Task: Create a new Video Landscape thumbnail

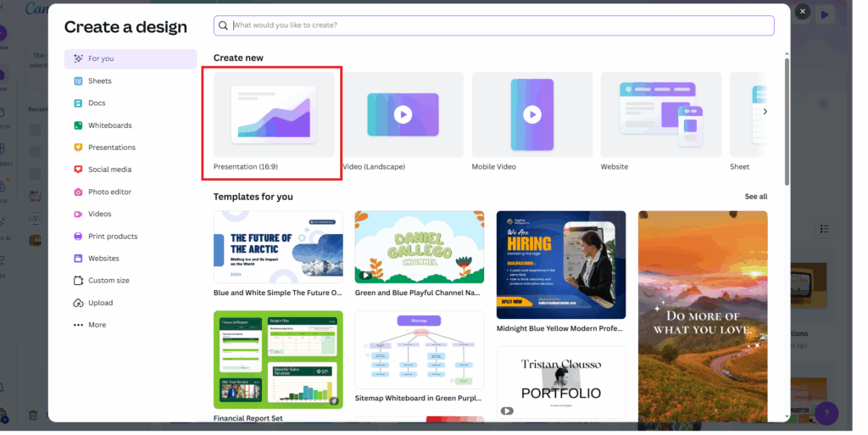Action: point(403,114)
